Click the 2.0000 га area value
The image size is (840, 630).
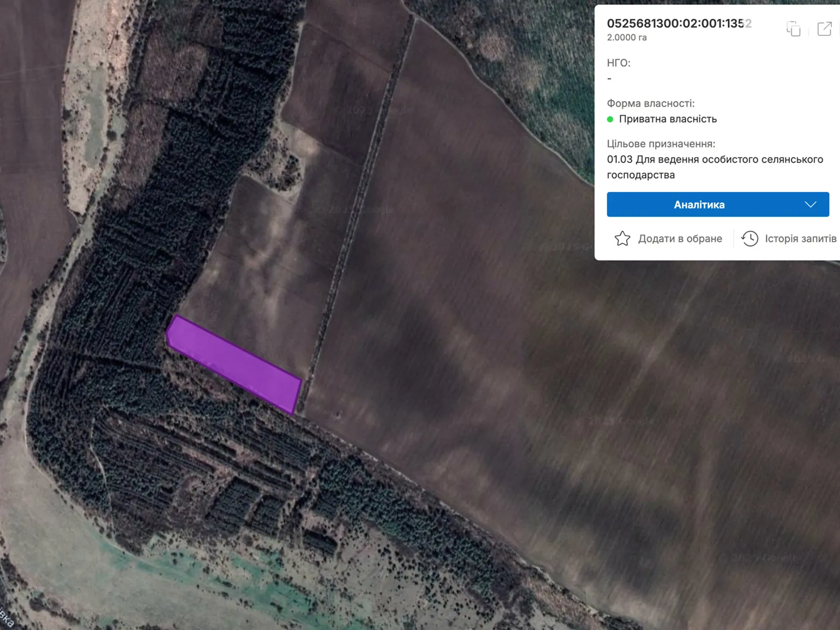[627, 38]
